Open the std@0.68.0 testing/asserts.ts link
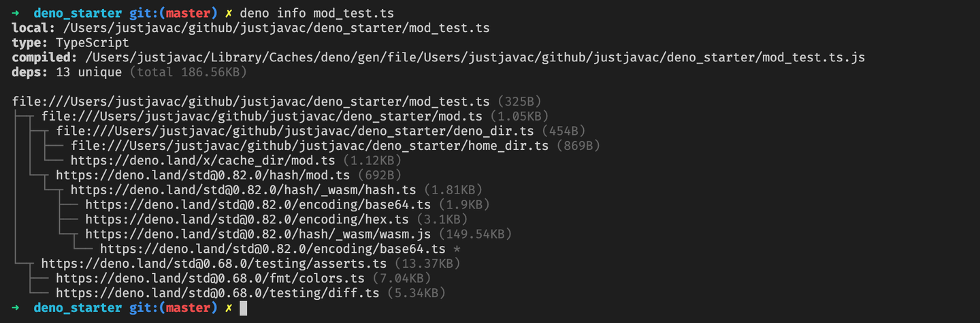 pyautogui.click(x=214, y=264)
